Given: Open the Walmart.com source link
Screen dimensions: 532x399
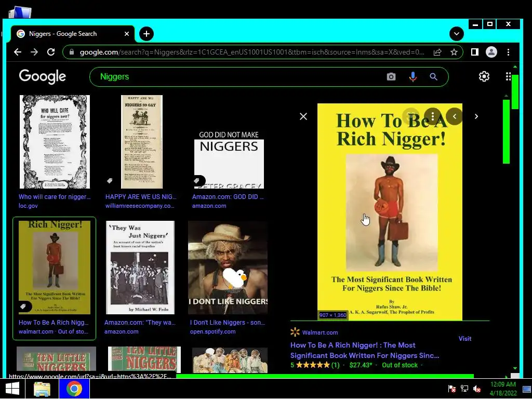Looking at the screenshot, I should coord(320,332).
